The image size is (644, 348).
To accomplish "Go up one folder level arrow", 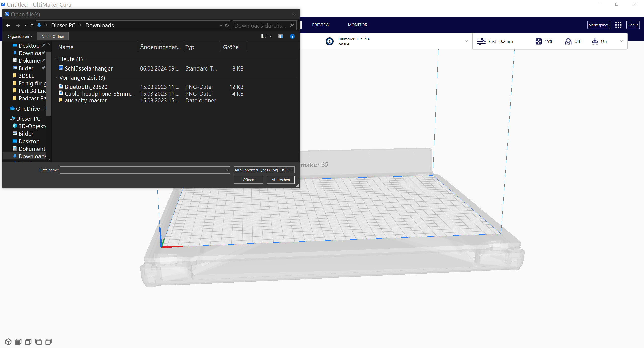I will (x=32, y=25).
